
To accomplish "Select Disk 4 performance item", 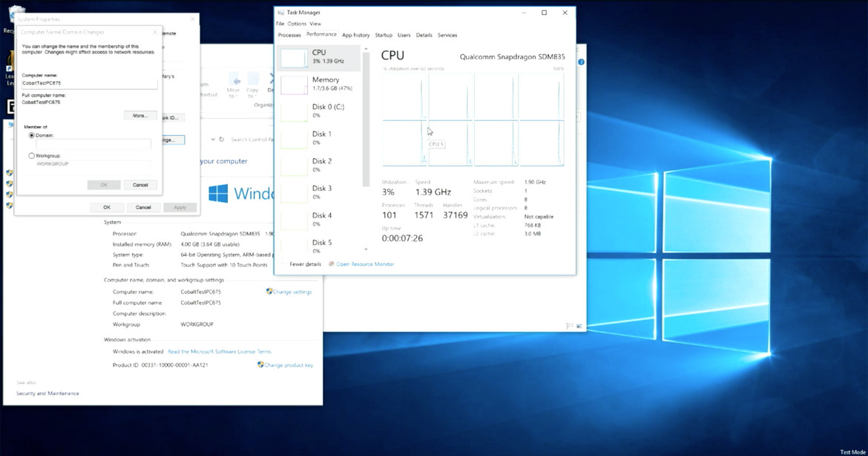I will pos(320,220).
